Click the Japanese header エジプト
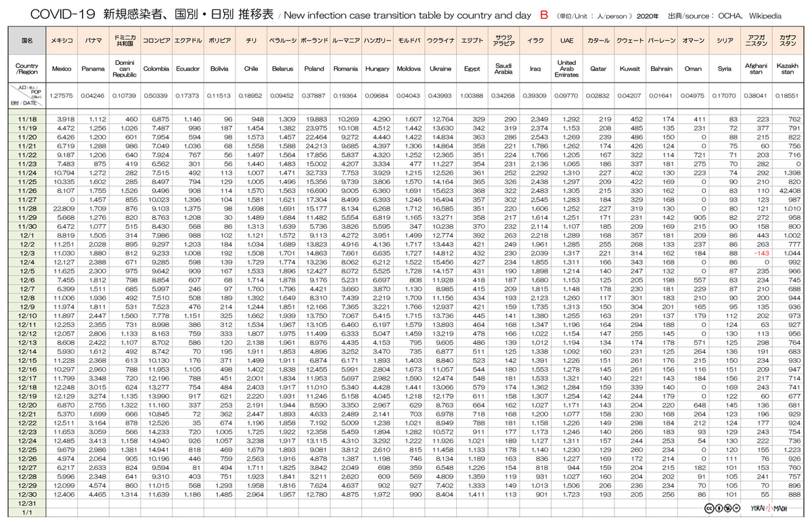This screenshot has height=522, width=812. coord(472,41)
